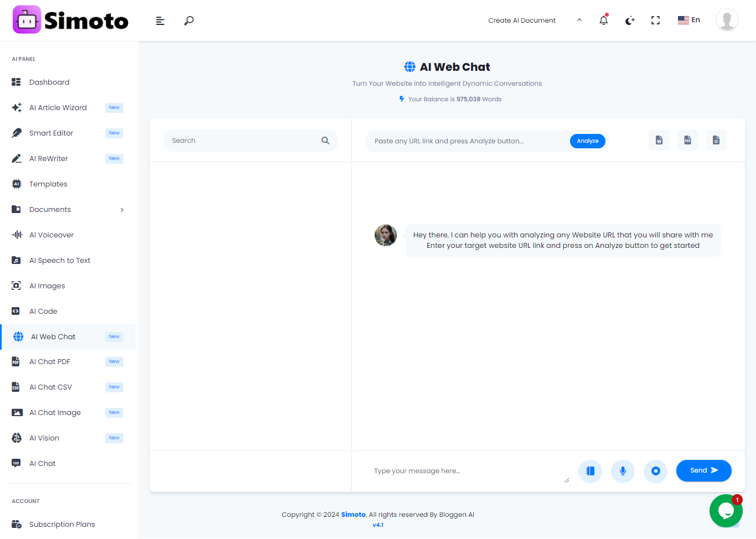756x539 pixels.
Task: Expand Documents submenu arrow
Action: [x=122, y=210]
